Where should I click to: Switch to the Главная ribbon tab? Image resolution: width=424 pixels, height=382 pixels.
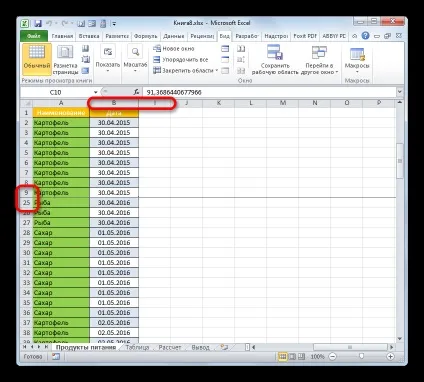(62, 36)
